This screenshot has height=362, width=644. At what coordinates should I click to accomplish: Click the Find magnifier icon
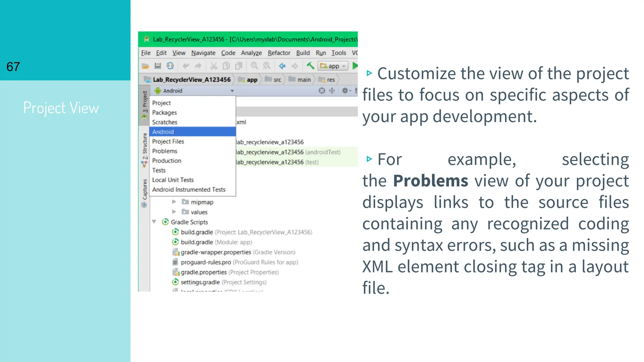pyautogui.click(x=254, y=66)
